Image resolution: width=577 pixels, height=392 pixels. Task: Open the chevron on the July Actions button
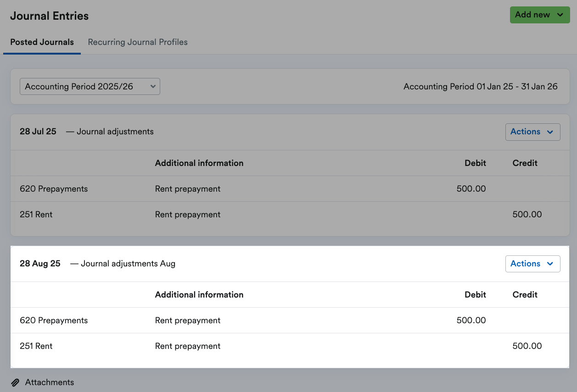tap(550, 132)
